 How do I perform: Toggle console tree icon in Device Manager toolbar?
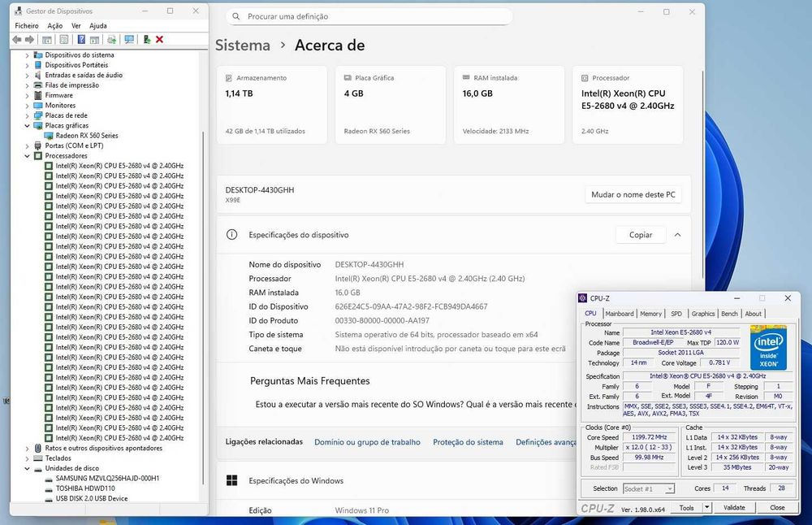click(46, 39)
